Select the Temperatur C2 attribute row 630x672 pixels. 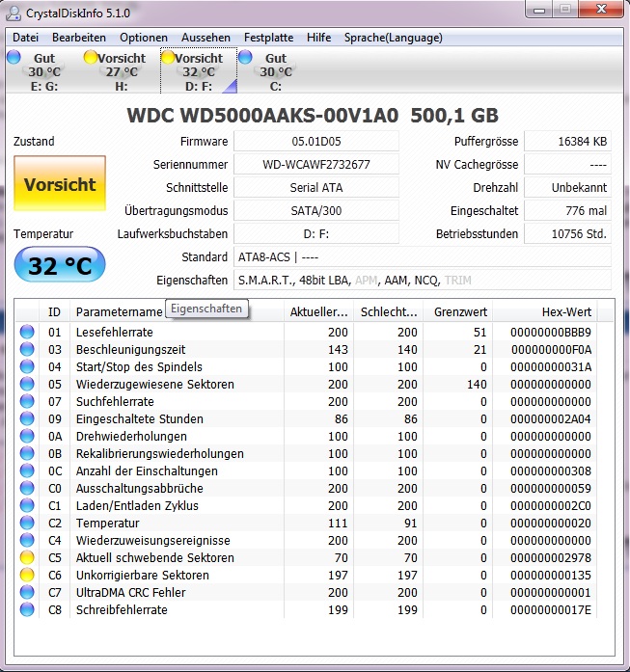click(x=315, y=523)
